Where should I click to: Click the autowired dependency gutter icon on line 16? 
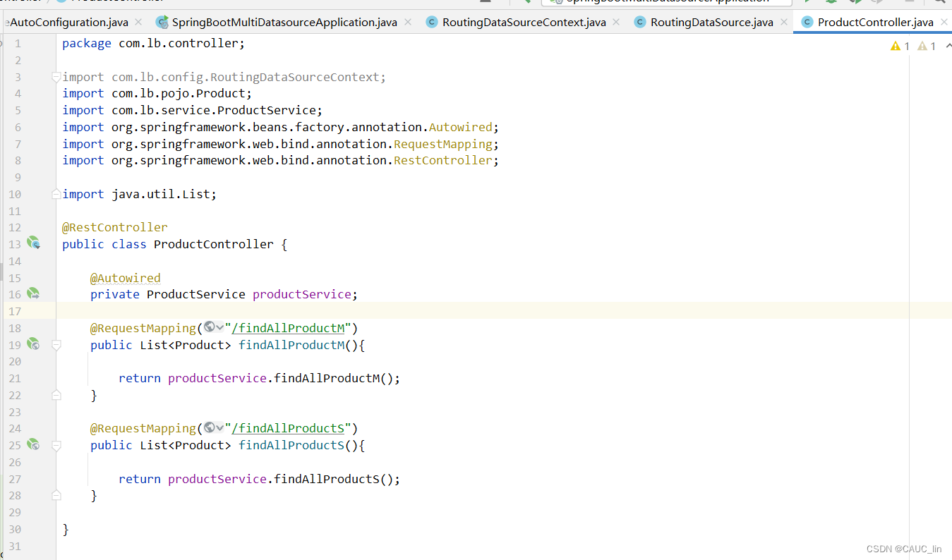click(33, 293)
